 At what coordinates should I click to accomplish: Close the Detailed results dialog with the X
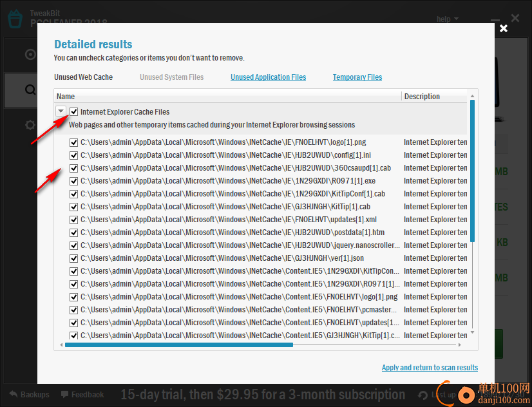click(x=504, y=28)
